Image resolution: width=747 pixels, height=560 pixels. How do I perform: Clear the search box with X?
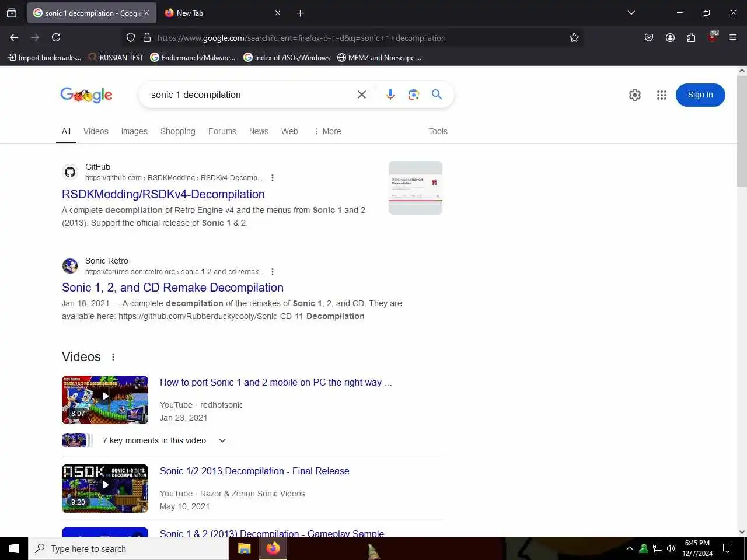pyautogui.click(x=362, y=94)
